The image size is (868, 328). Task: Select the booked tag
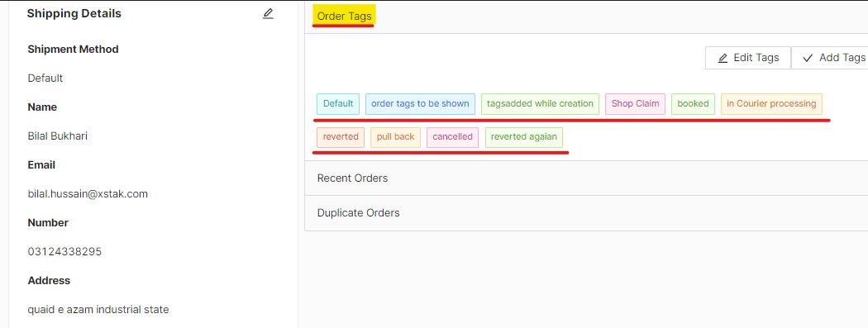tap(693, 104)
